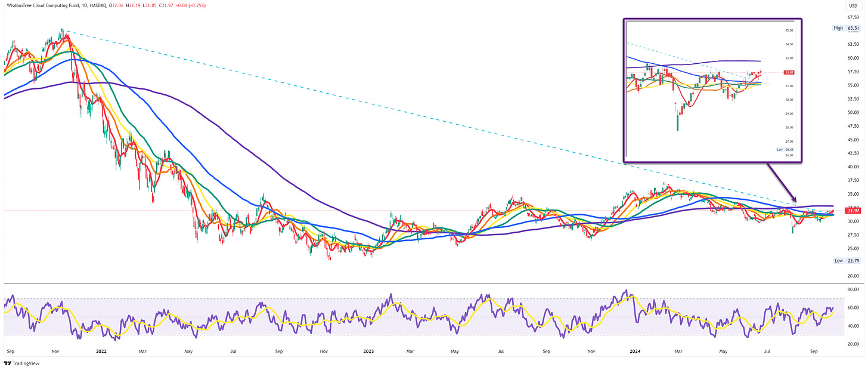Image resolution: width=868 pixels, height=370 pixels.
Task: Click 27.50 on the main price axis
Action: pyautogui.click(x=854, y=235)
